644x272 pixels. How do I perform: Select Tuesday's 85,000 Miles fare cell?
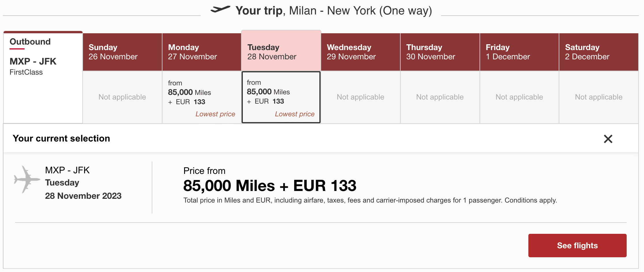click(x=281, y=97)
